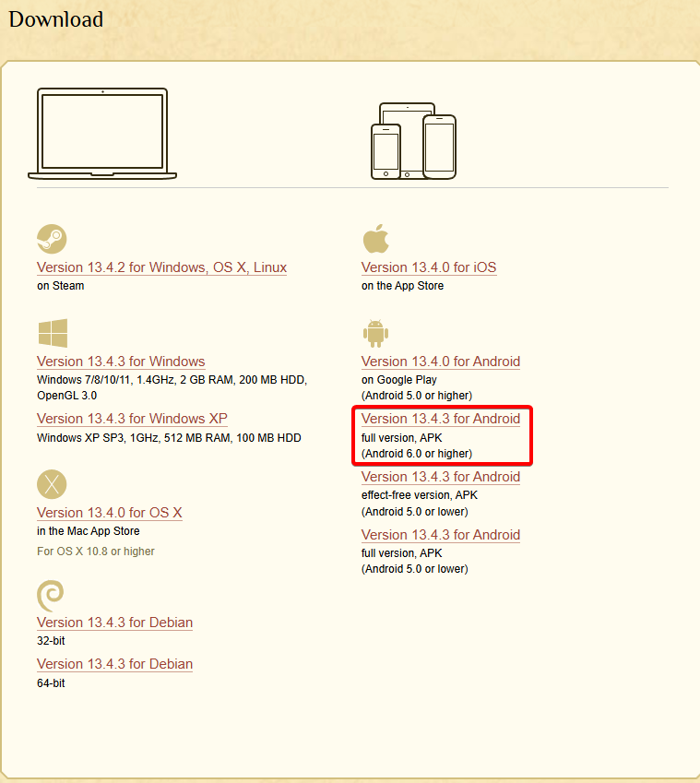Open Version 13.4.3 for Windows link

coord(121,361)
